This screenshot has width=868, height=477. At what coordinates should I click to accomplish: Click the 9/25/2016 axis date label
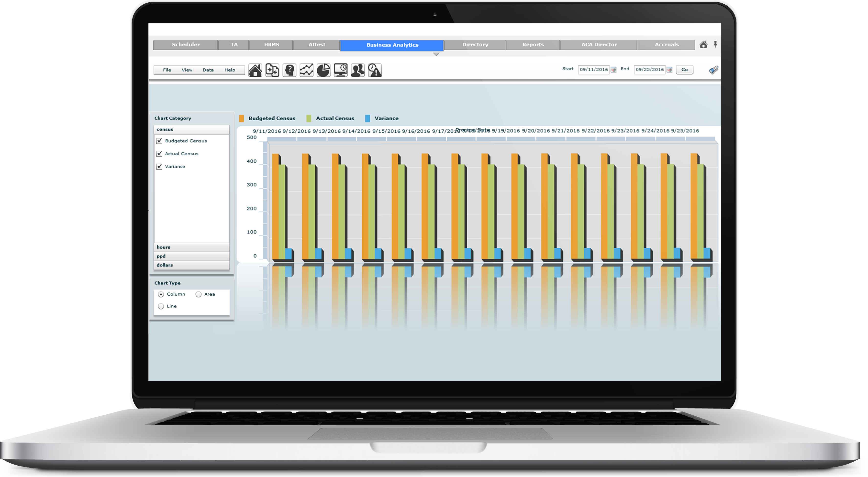click(685, 131)
